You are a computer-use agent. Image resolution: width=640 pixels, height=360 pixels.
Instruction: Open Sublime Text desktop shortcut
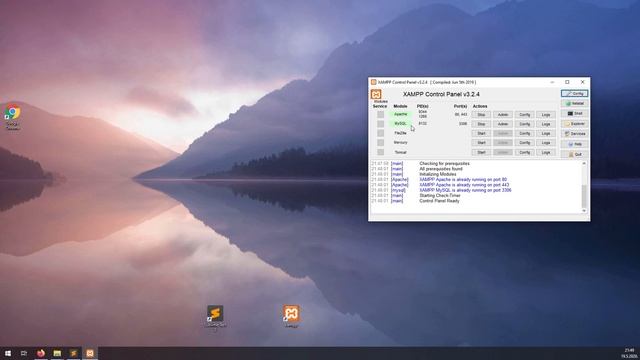(x=215, y=317)
